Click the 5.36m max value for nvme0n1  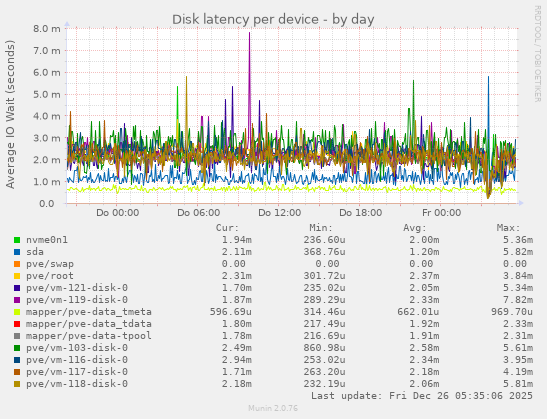tap(518, 240)
